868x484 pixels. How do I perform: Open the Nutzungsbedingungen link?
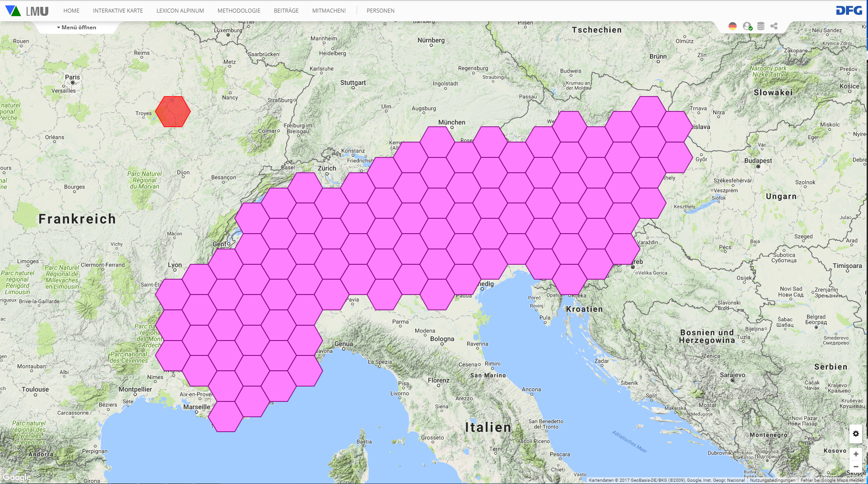pyautogui.click(x=772, y=480)
